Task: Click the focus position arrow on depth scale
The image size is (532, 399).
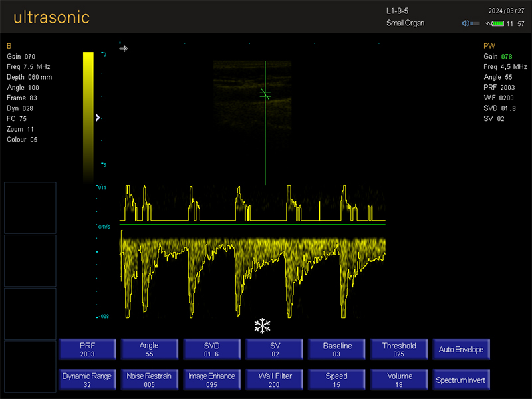Action: coord(98,118)
